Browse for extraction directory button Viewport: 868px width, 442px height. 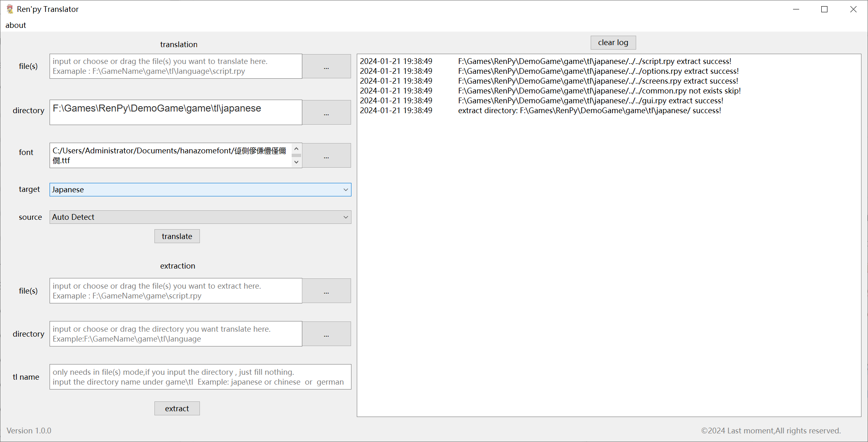[x=326, y=334]
